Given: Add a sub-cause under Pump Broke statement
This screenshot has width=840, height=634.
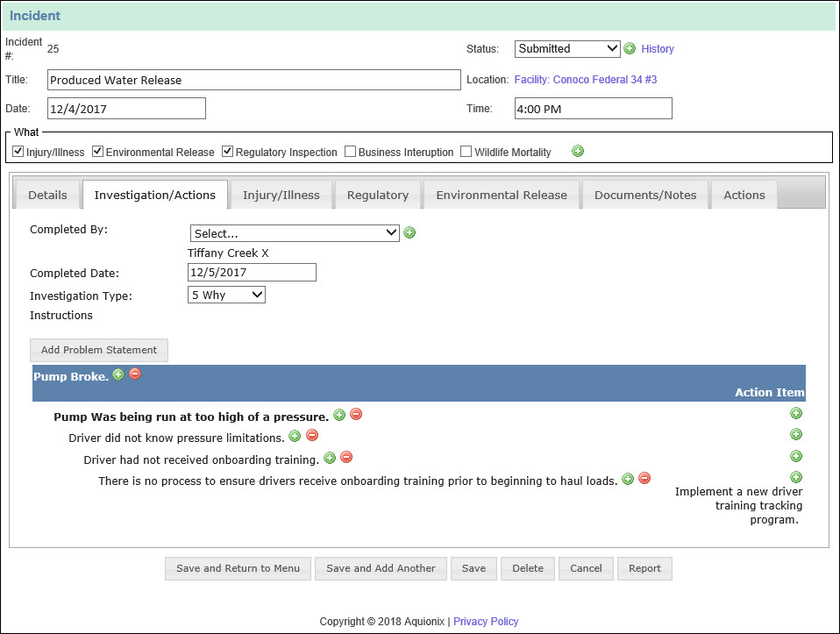Looking at the screenshot, I should coord(118,374).
